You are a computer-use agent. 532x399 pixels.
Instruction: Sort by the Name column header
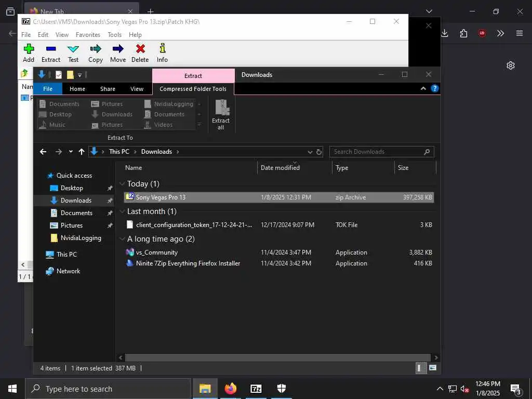click(134, 168)
